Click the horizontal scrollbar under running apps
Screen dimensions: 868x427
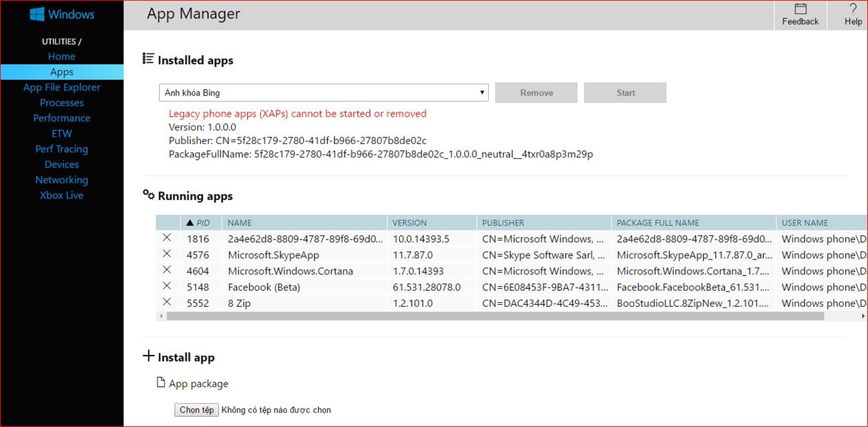point(467,316)
